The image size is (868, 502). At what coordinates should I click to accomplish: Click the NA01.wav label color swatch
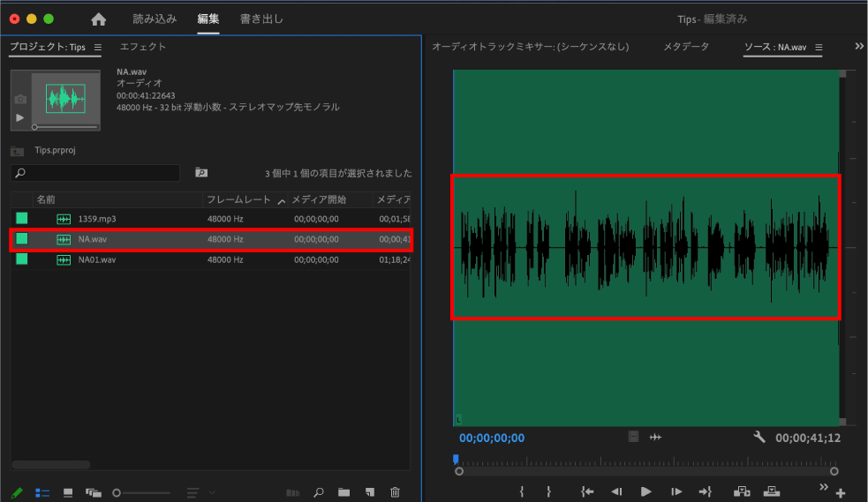pyautogui.click(x=21, y=259)
